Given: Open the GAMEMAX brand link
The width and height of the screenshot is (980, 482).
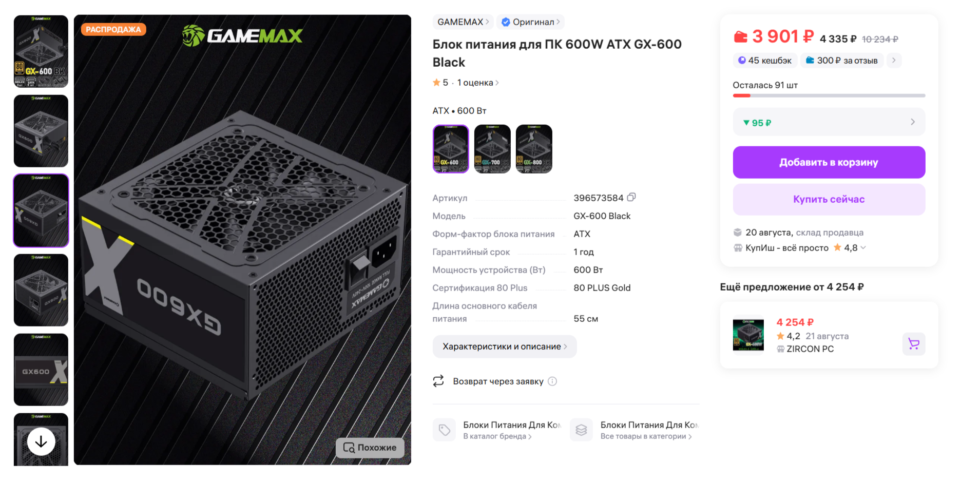Looking at the screenshot, I should [x=463, y=22].
